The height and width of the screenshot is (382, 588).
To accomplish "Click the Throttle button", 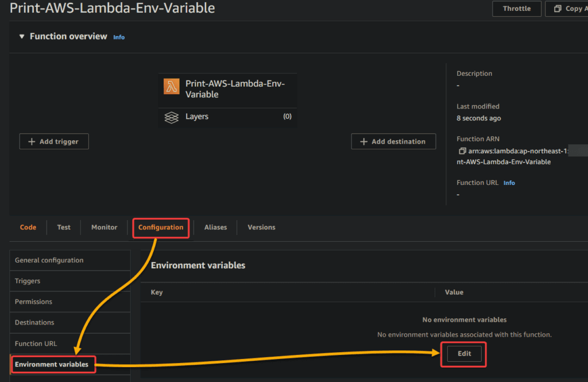I will [x=516, y=9].
